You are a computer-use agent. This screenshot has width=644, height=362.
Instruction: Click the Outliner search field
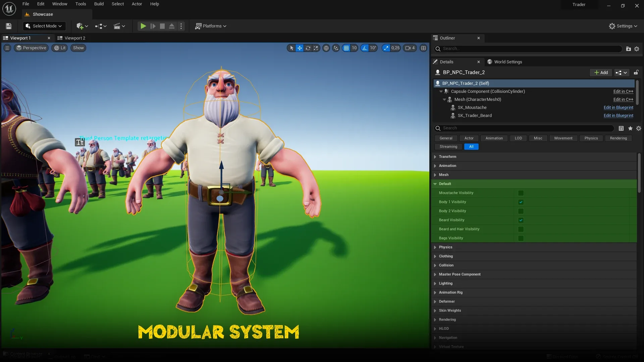coord(530,49)
